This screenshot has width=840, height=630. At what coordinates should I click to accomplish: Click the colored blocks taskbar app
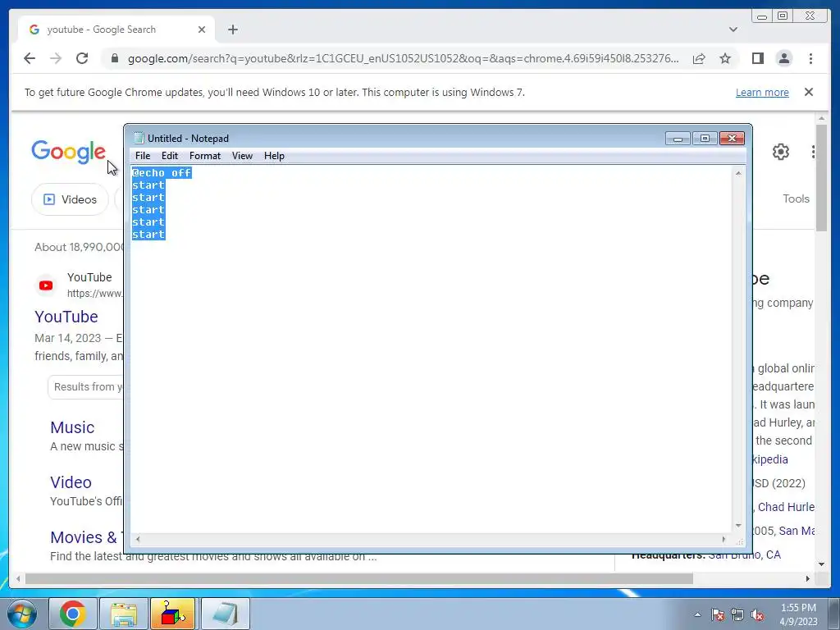click(173, 614)
